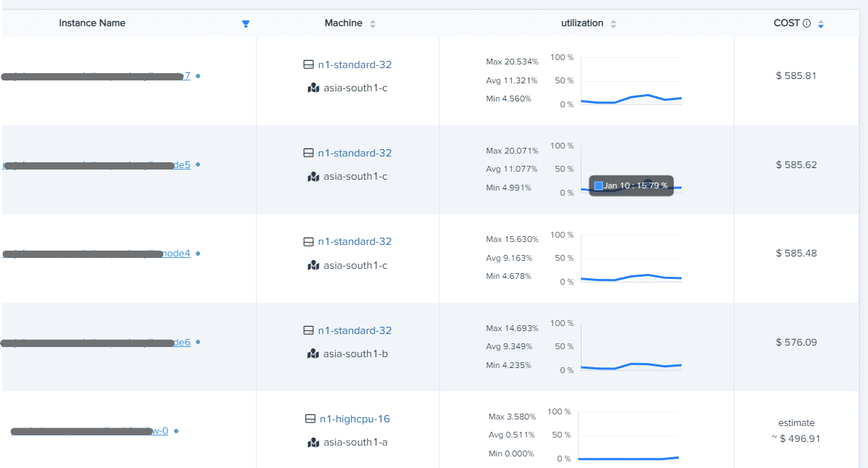The height and width of the screenshot is (468, 868).
Task: Click the filter icon on Instance Name column
Action: click(246, 23)
